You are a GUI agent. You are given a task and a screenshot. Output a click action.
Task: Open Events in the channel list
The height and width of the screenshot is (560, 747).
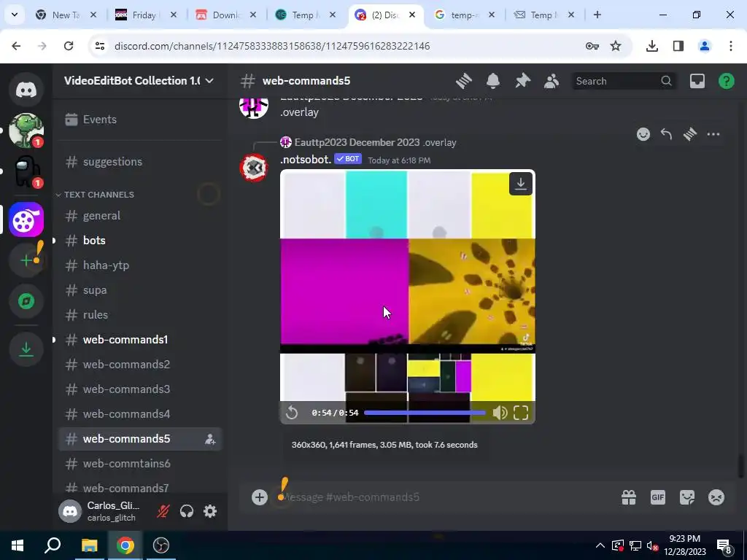pyautogui.click(x=139, y=120)
